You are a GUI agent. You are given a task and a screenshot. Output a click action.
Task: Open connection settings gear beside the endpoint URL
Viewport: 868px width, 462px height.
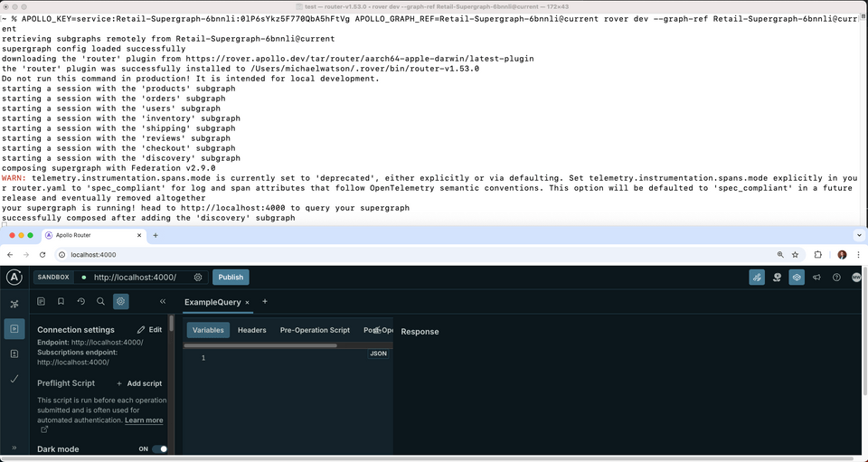(198, 278)
